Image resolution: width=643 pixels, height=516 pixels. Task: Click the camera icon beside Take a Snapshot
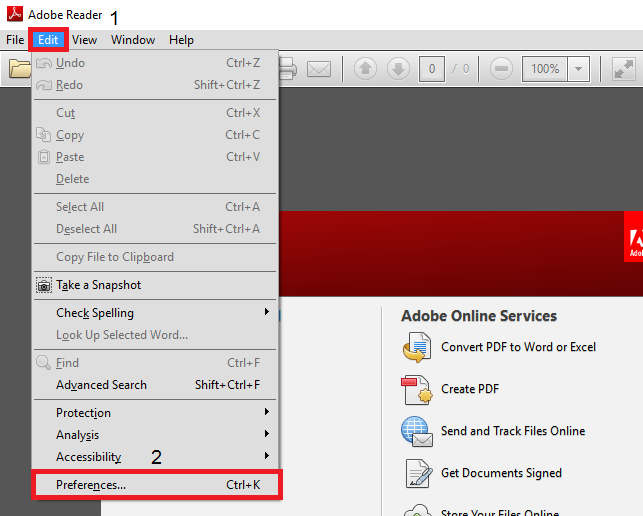pyautogui.click(x=44, y=285)
